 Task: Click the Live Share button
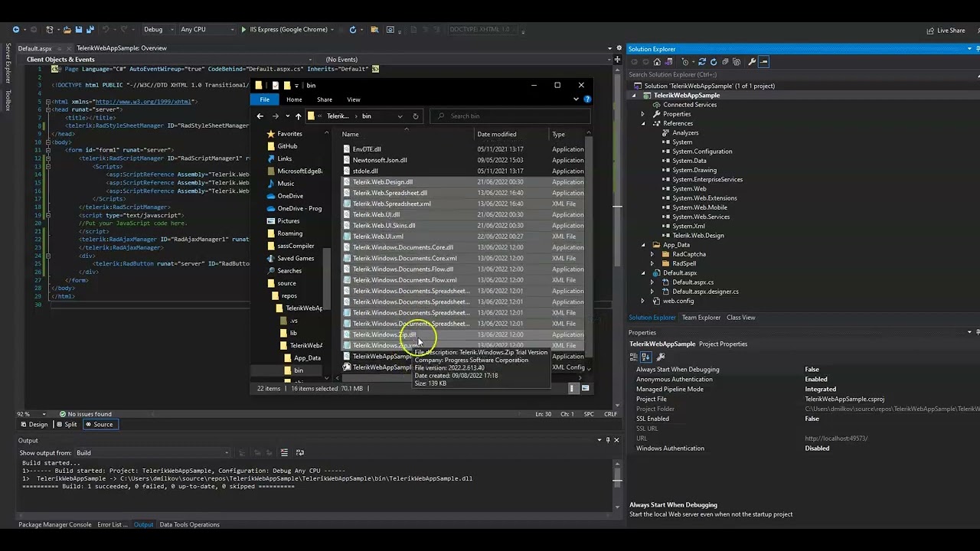tap(946, 31)
